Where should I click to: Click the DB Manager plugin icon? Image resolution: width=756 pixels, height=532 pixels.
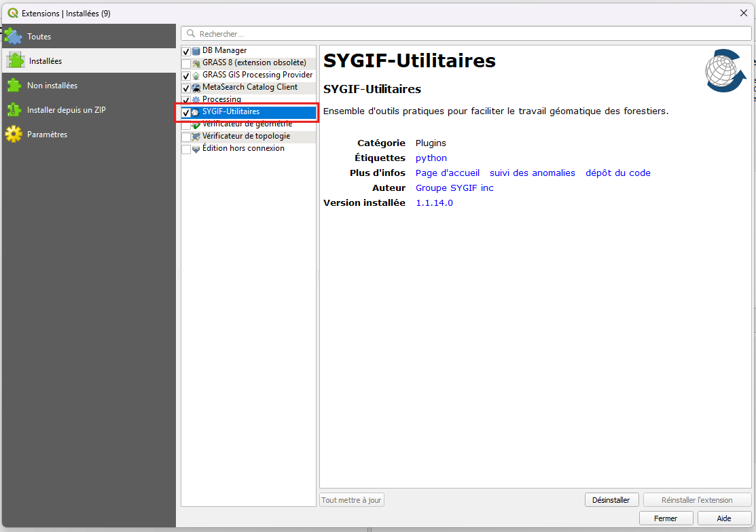click(196, 51)
